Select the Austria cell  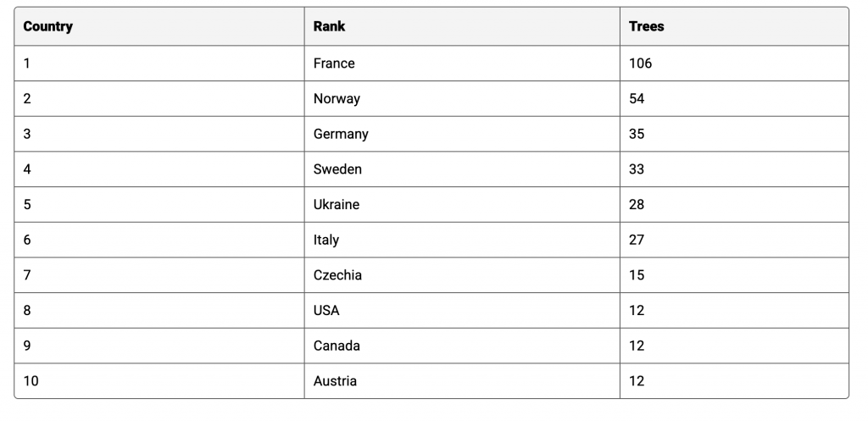pyautogui.click(x=335, y=381)
